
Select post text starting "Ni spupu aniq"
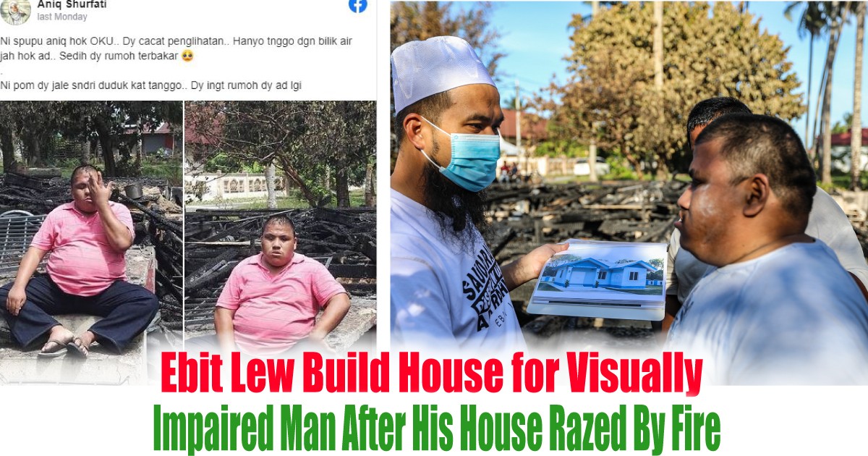coord(176,48)
